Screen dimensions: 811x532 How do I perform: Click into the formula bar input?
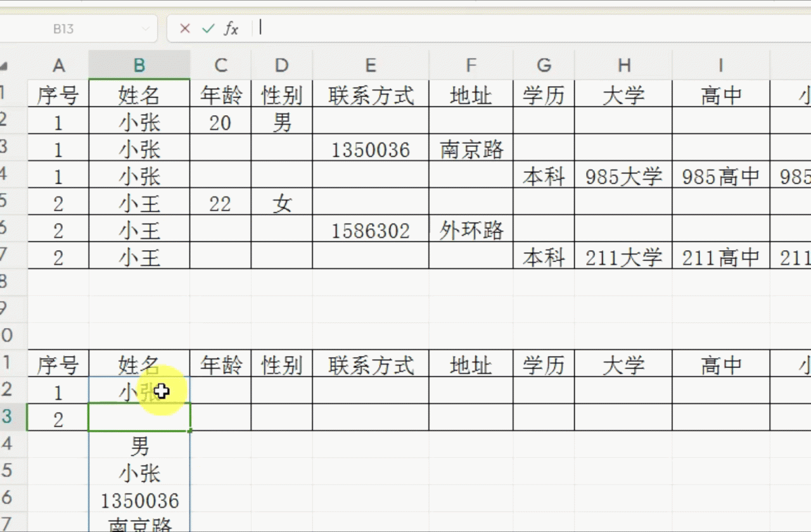click(x=532, y=28)
